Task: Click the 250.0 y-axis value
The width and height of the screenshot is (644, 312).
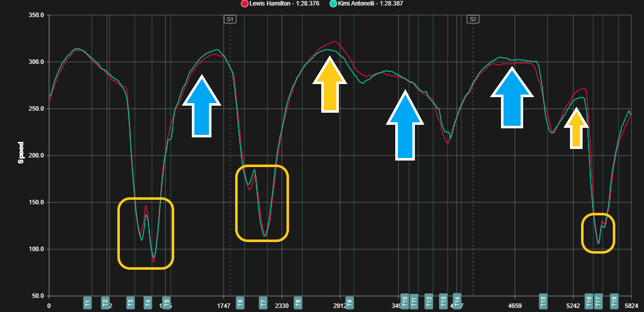Action: tap(36, 109)
